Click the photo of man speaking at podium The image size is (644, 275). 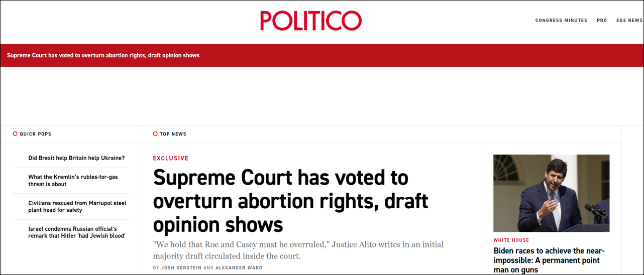(x=551, y=193)
